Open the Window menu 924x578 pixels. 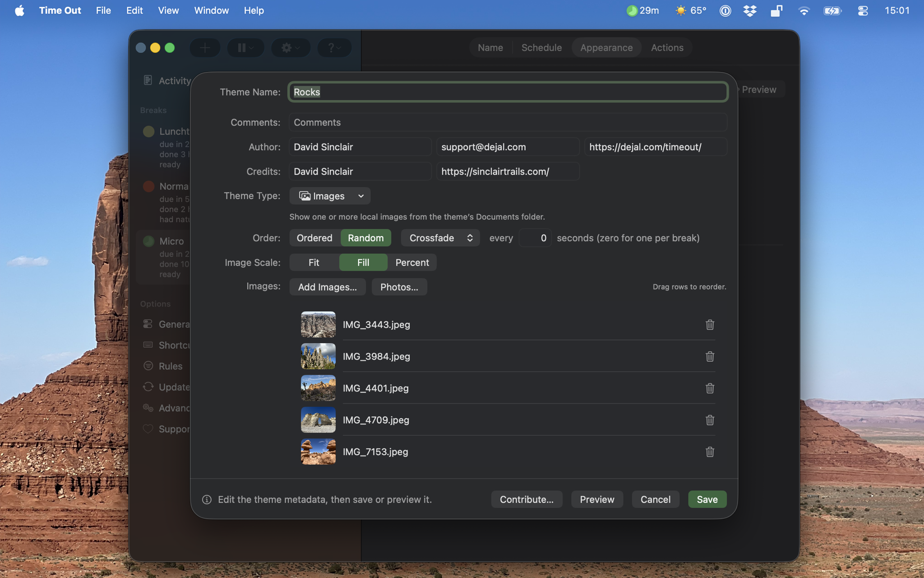click(x=211, y=10)
